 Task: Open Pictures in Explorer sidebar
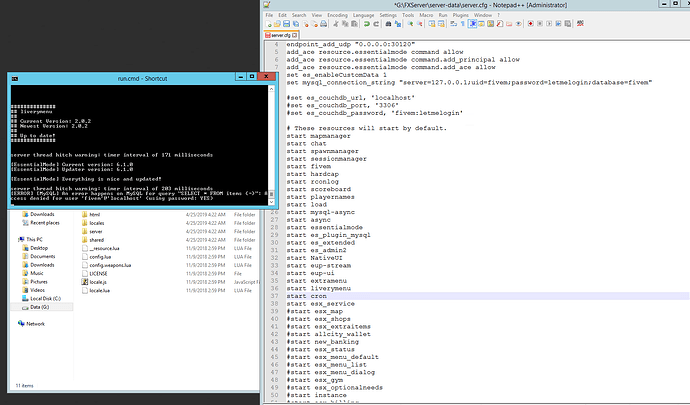(x=39, y=281)
